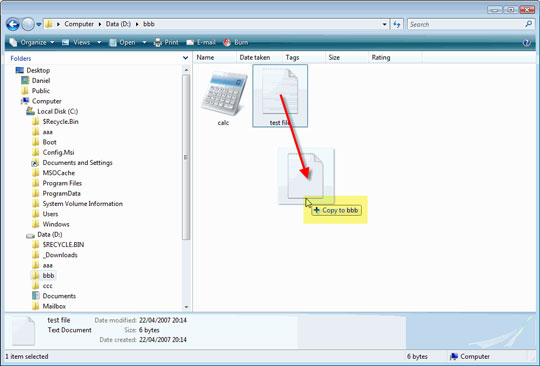Select the Mailbox folder in the tree
The height and width of the screenshot is (366, 540).
click(49, 306)
